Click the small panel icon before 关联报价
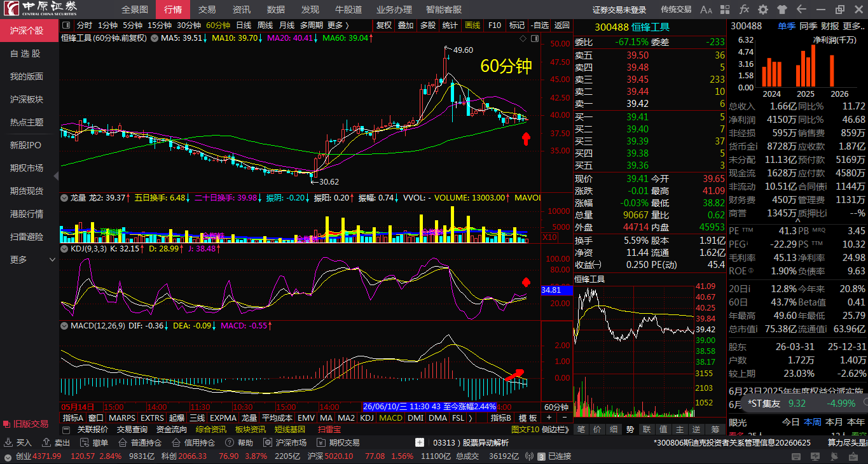 click(66, 430)
